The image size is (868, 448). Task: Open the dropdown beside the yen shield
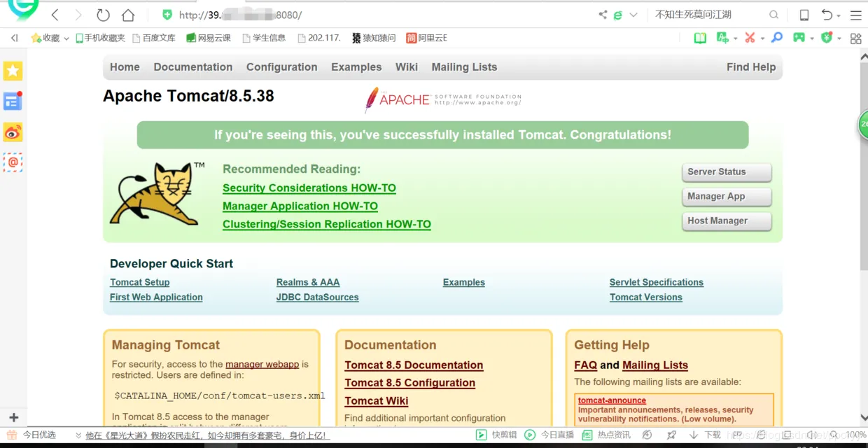(x=839, y=38)
